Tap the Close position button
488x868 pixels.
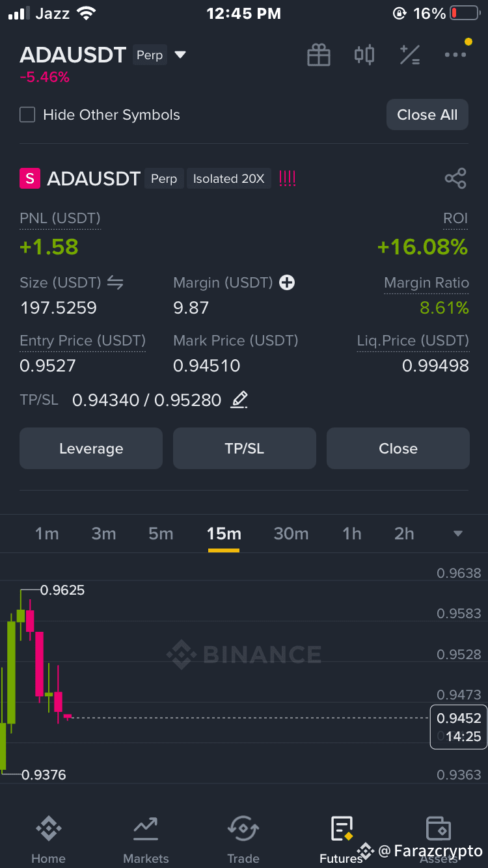pyautogui.click(x=398, y=448)
